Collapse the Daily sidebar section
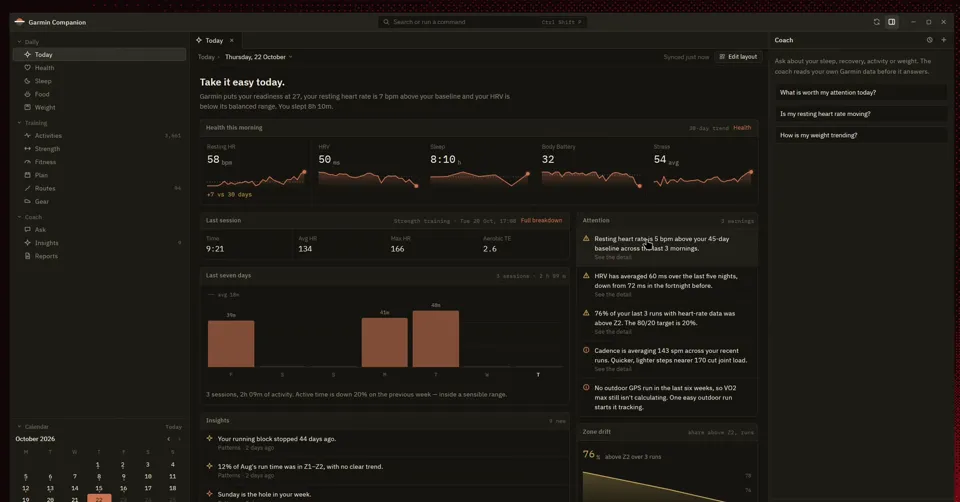This screenshot has height=502, width=960. click(28, 42)
